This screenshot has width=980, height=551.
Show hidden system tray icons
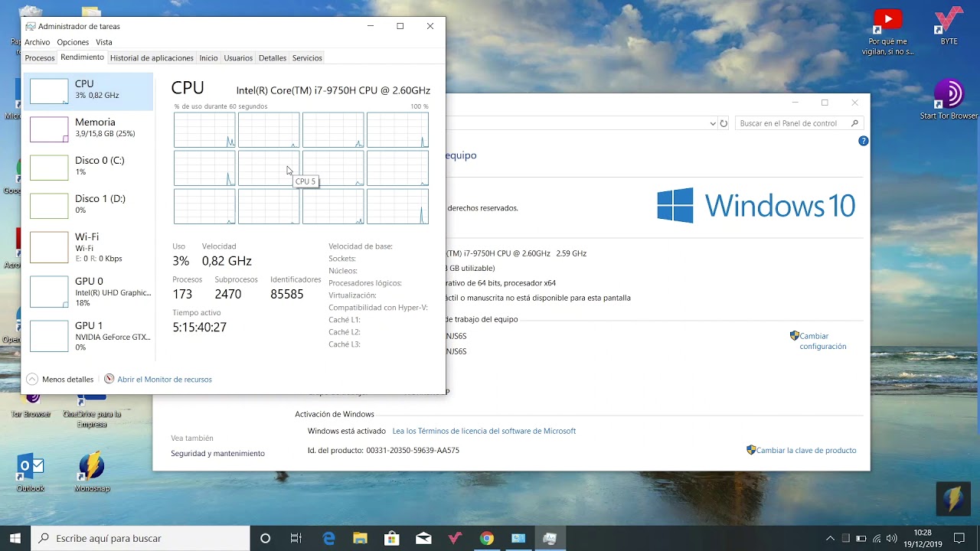click(830, 538)
